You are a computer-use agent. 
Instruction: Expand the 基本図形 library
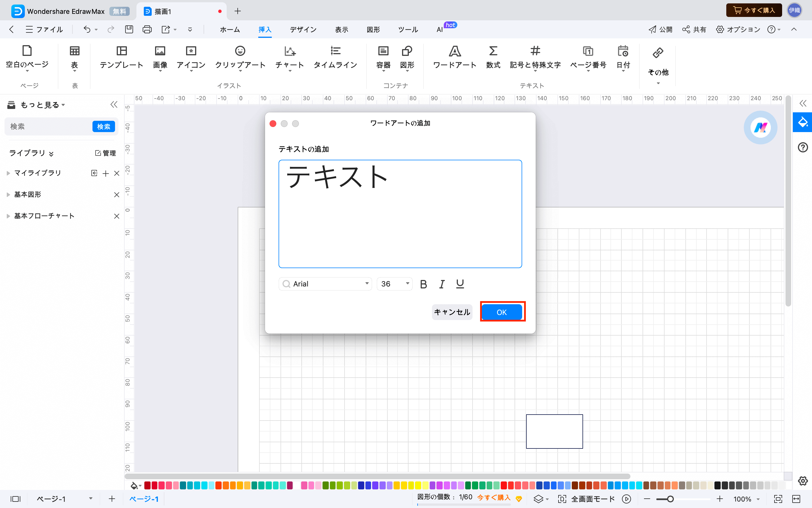coord(8,195)
